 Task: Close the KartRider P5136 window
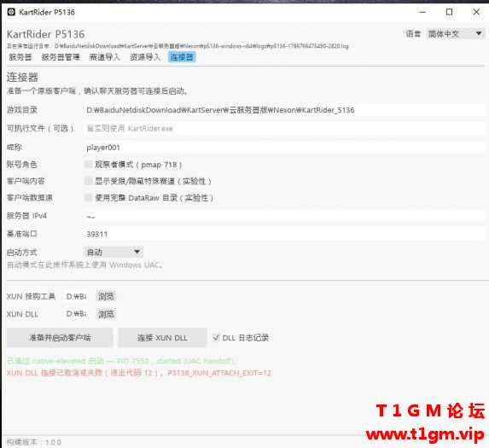pos(476,12)
